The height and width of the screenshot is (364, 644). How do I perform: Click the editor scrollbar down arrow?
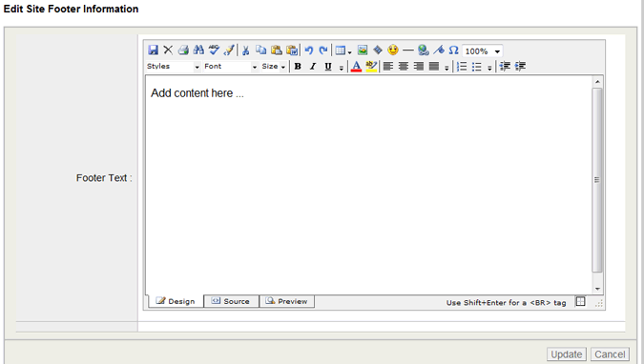(597, 289)
